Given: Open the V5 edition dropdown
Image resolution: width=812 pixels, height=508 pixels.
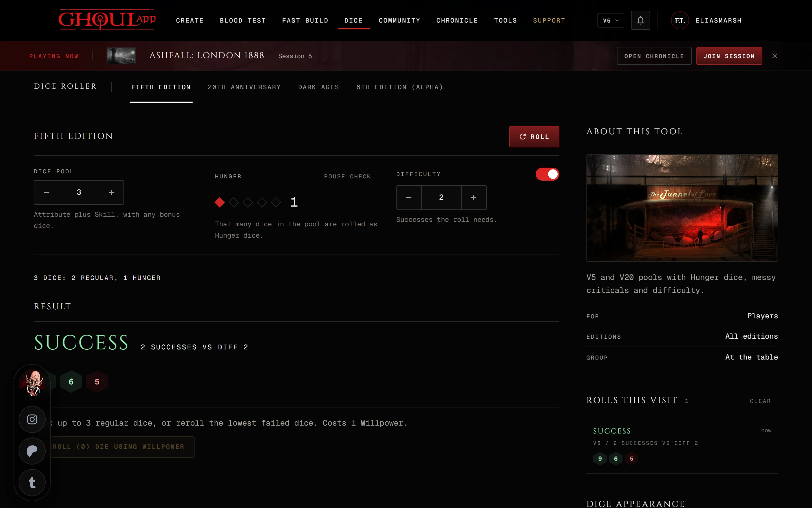Looking at the screenshot, I should pos(610,21).
